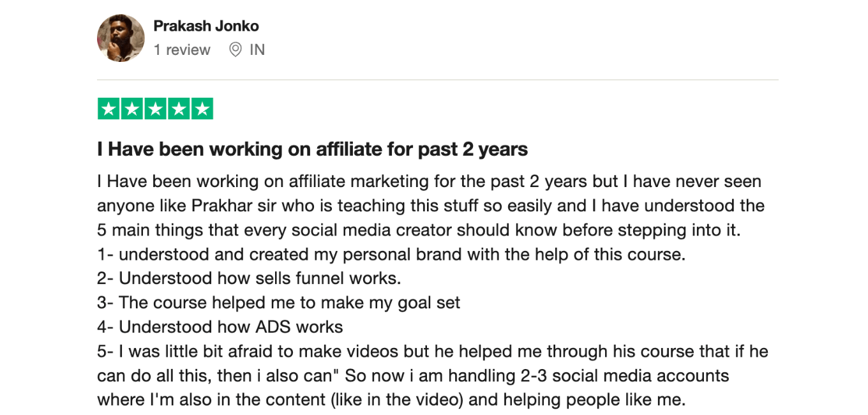Open the review title about affiliate work

tap(312, 149)
